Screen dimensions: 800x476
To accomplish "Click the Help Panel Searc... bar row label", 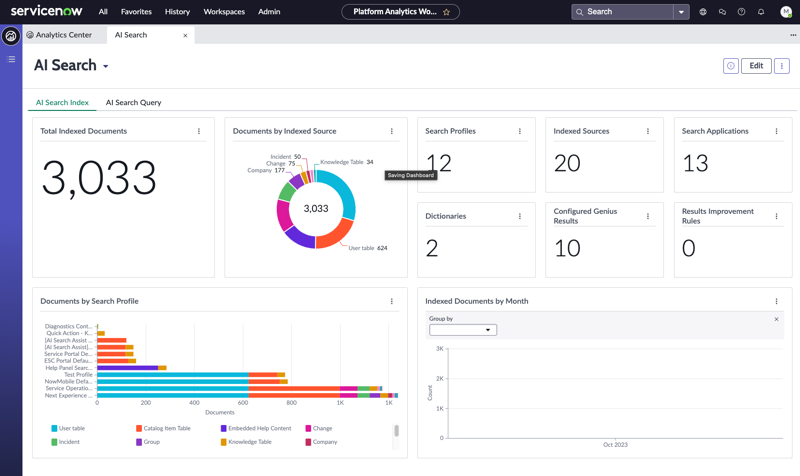I will (x=68, y=368).
